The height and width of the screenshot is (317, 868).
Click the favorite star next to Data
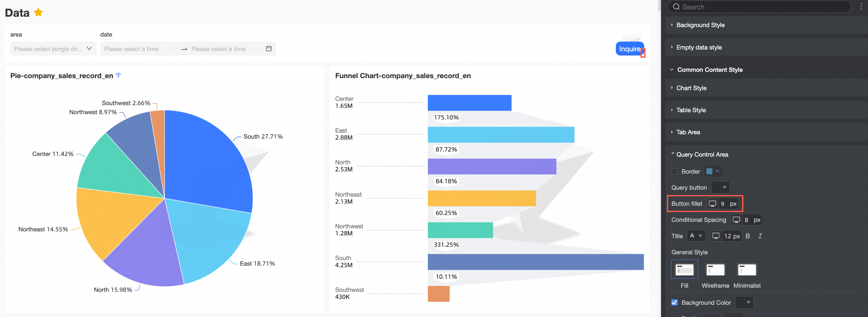click(x=39, y=13)
